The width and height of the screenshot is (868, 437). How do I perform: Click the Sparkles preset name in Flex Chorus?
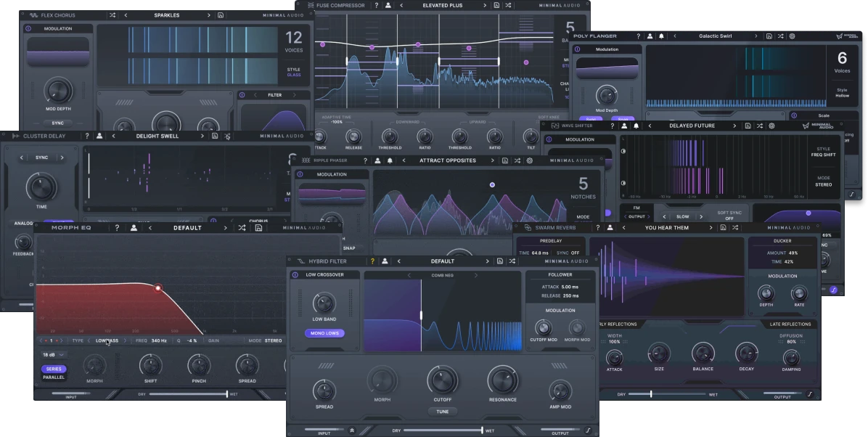[167, 15]
